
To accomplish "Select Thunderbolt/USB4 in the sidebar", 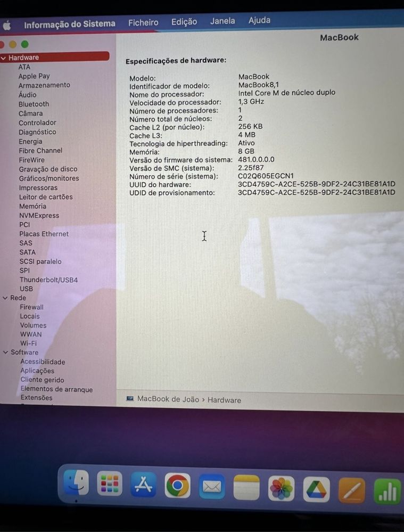I will click(x=48, y=280).
